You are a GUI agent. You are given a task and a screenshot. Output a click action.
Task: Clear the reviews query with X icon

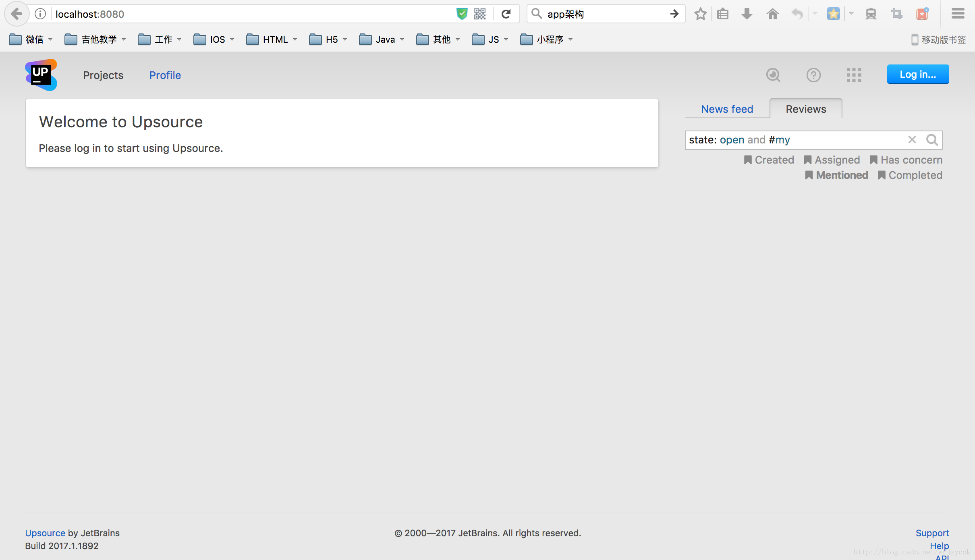pos(912,140)
